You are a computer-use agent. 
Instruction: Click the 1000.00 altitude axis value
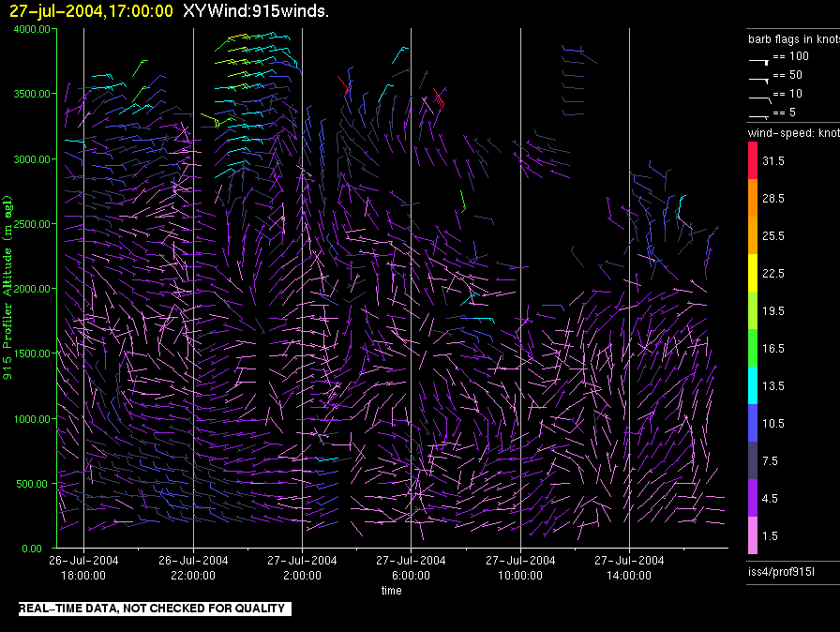[x=32, y=419]
